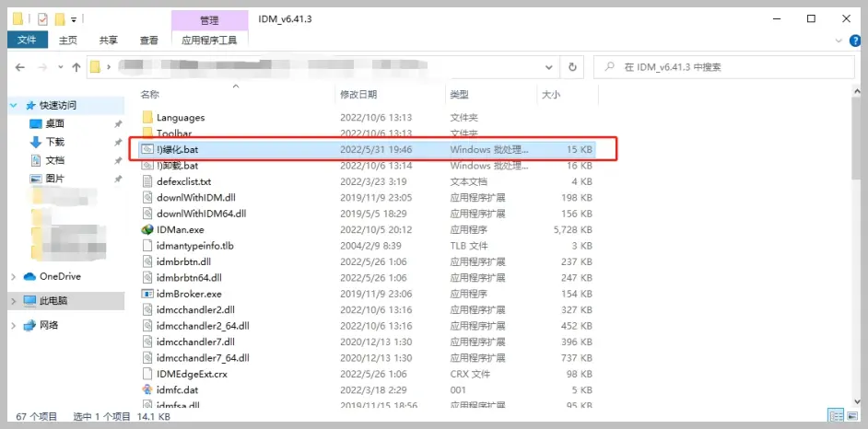This screenshot has width=868, height=429.
Task: Select the idmcchandler2_64.dll file icon
Action: [147, 326]
